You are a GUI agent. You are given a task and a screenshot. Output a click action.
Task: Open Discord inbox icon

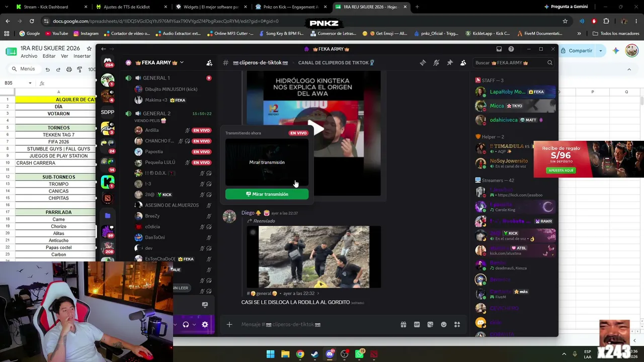499,49
